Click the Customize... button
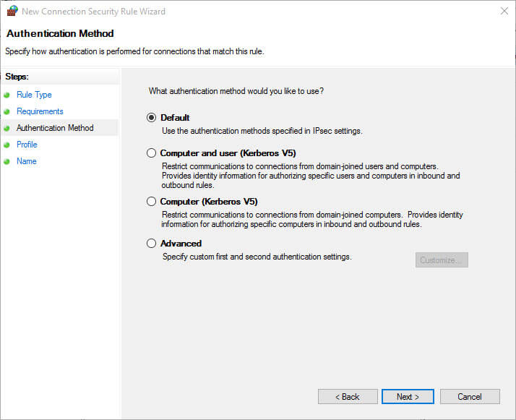The height and width of the screenshot is (420, 516). [x=442, y=260]
